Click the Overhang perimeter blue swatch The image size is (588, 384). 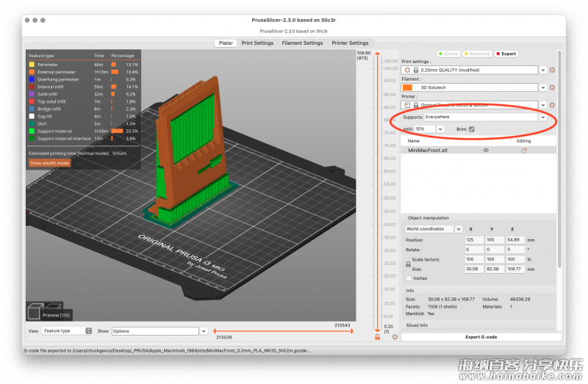pyautogui.click(x=32, y=79)
